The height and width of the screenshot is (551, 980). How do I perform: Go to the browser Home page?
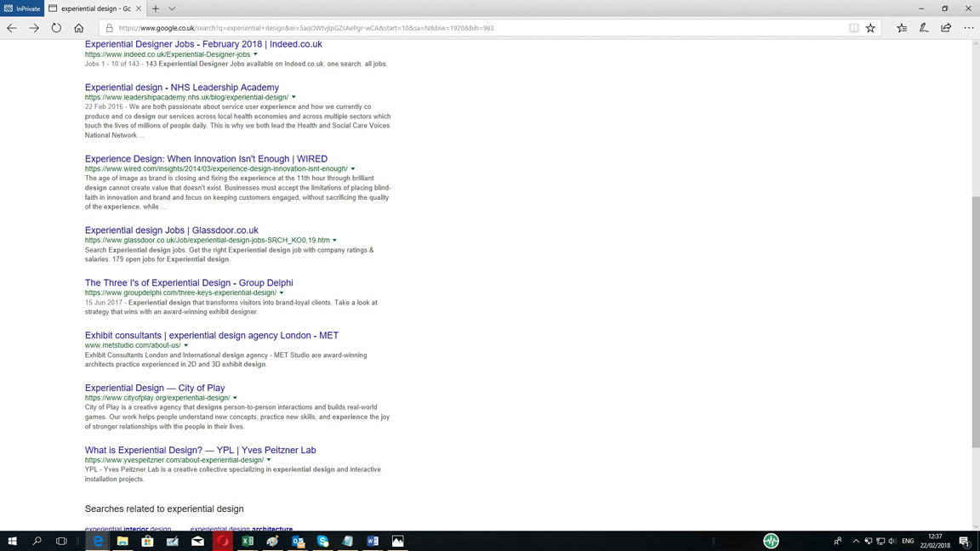click(x=78, y=28)
